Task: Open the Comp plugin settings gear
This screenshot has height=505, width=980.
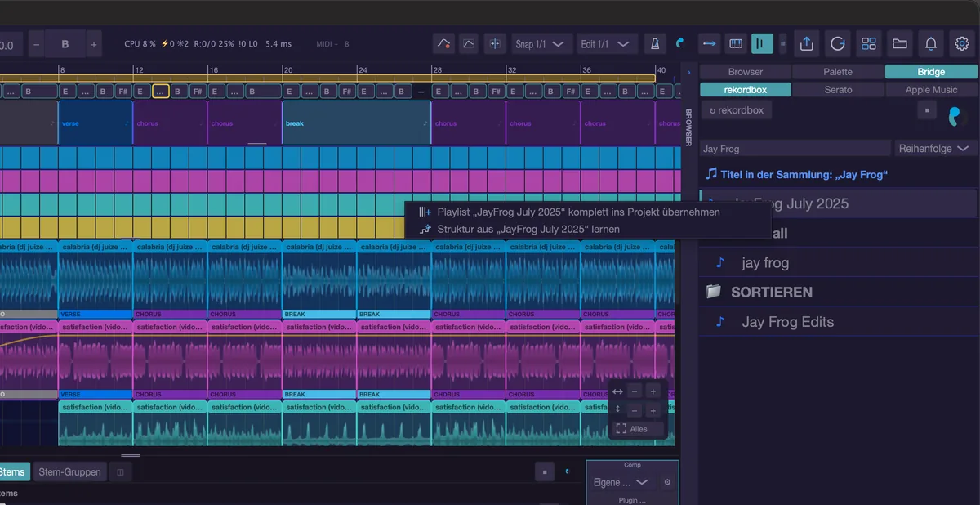Action: click(667, 482)
